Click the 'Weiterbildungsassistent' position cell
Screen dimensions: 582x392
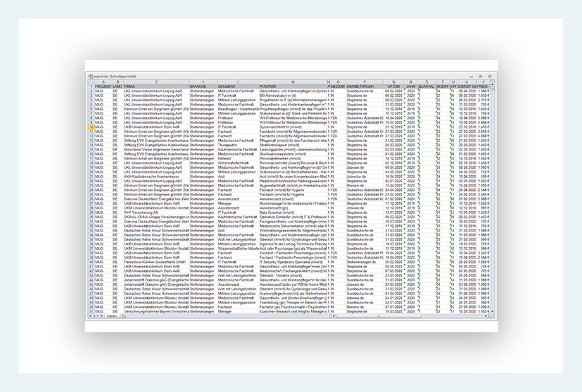[293, 230]
